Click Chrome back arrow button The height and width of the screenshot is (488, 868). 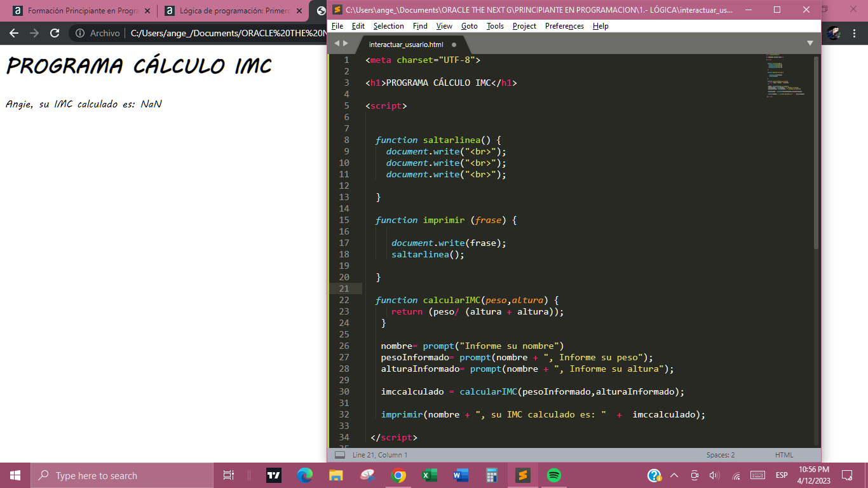tap(14, 33)
